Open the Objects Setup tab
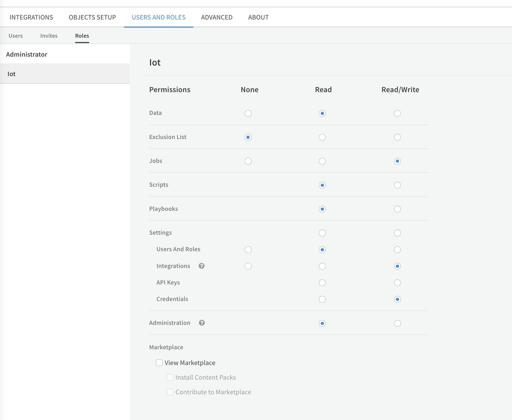 tap(92, 17)
